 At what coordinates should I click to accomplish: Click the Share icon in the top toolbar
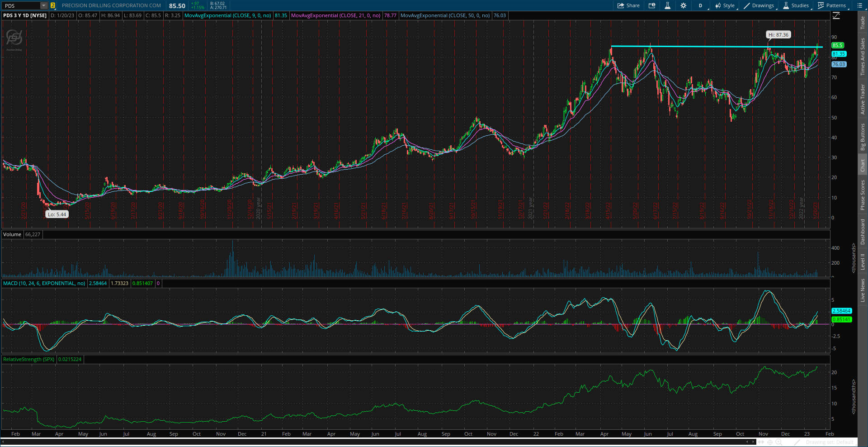[628, 5]
